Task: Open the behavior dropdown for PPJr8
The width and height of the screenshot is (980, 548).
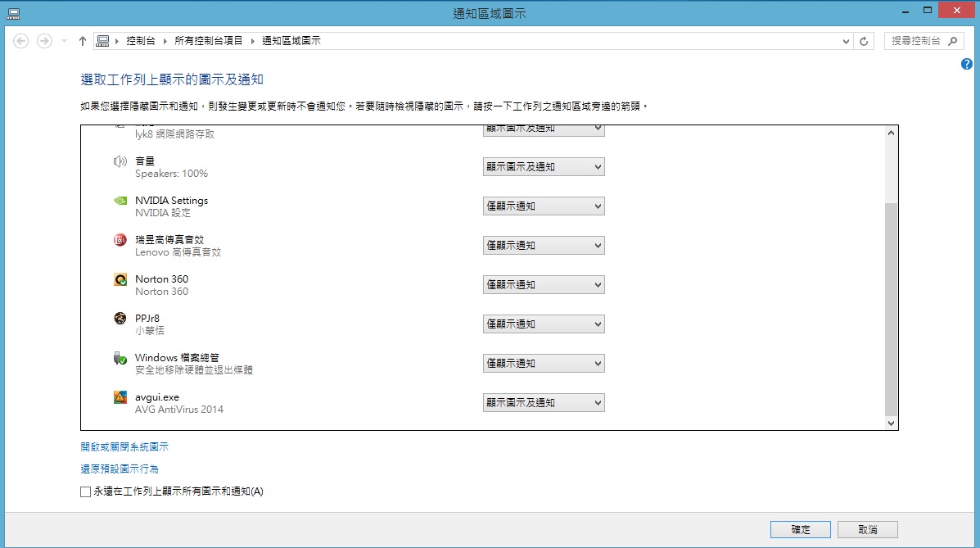Action: click(544, 324)
